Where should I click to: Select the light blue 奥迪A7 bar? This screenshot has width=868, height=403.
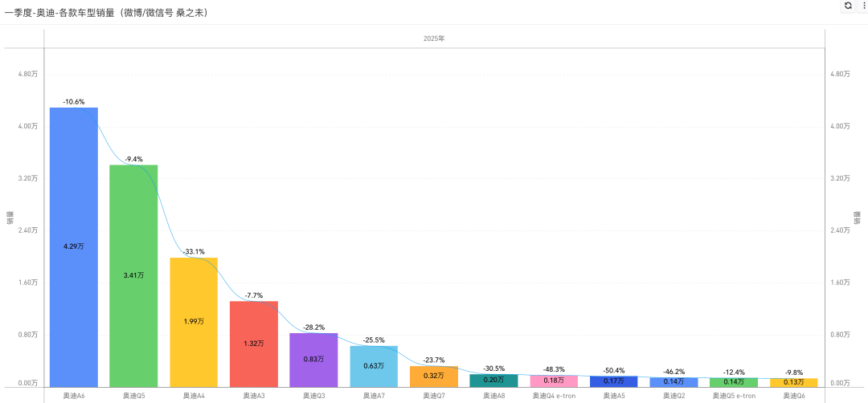[374, 367]
